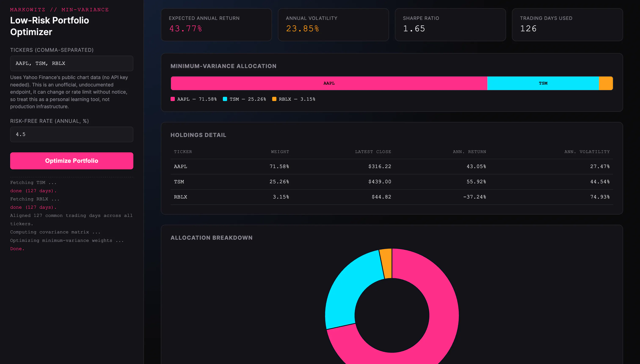This screenshot has width=640, height=364.
Task: Select the AAPL legend pink swatch
Action: point(173,99)
